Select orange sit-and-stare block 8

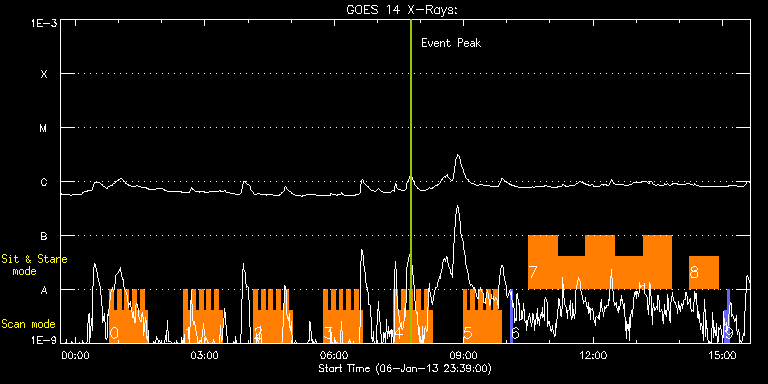(x=704, y=272)
